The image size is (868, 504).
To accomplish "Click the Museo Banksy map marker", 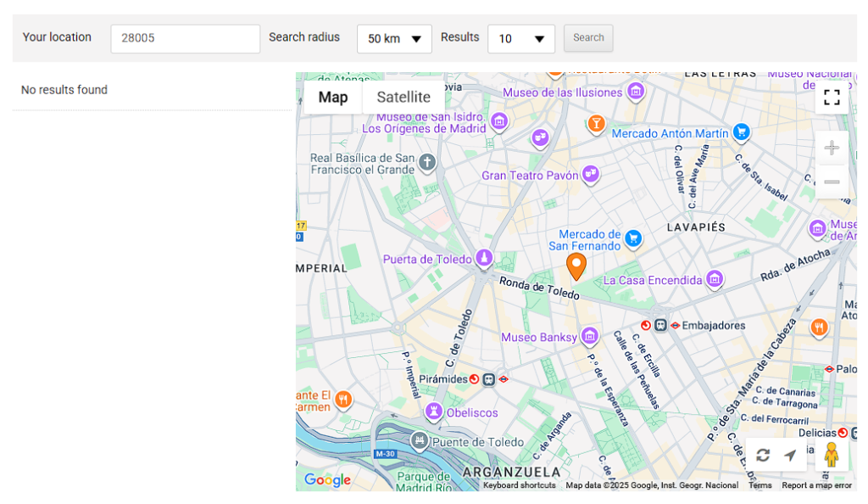I will point(589,337).
